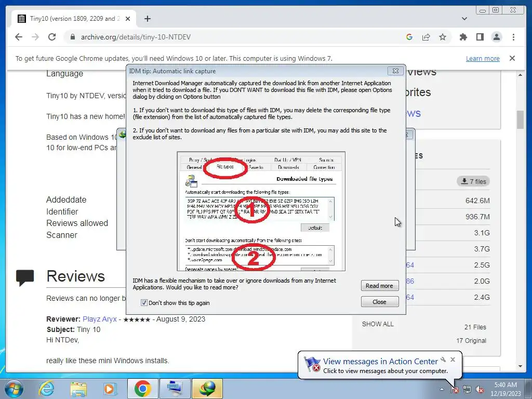
Task: Click the 7 files download button
Action: [x=473, y=181]
